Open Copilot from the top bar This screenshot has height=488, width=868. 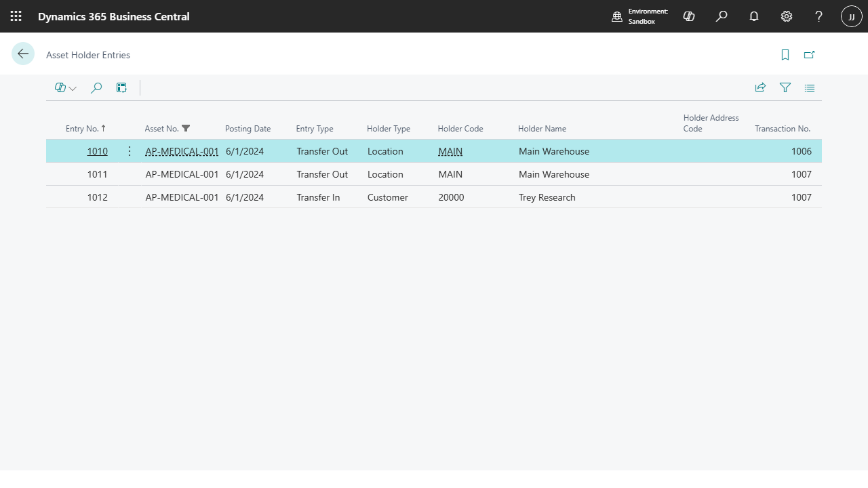pos(689,16)
